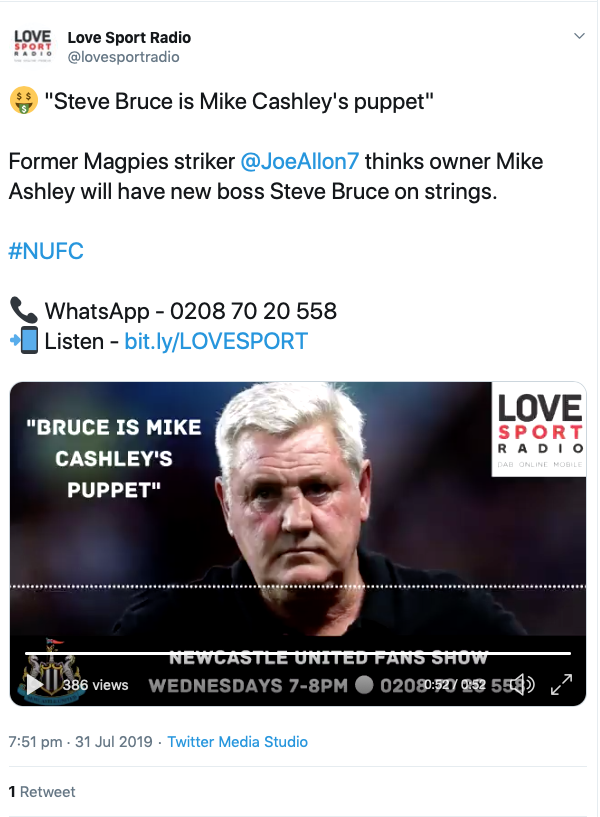Click the Love Sport Radio profile avatar
This screenshot has height=817, width=600.
32,46
